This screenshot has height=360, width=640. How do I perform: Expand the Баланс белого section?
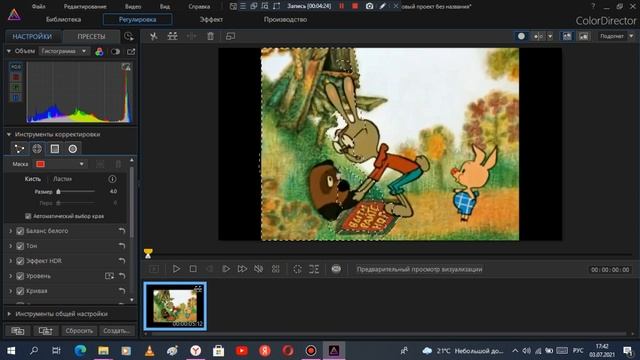[x=11, y=231]
